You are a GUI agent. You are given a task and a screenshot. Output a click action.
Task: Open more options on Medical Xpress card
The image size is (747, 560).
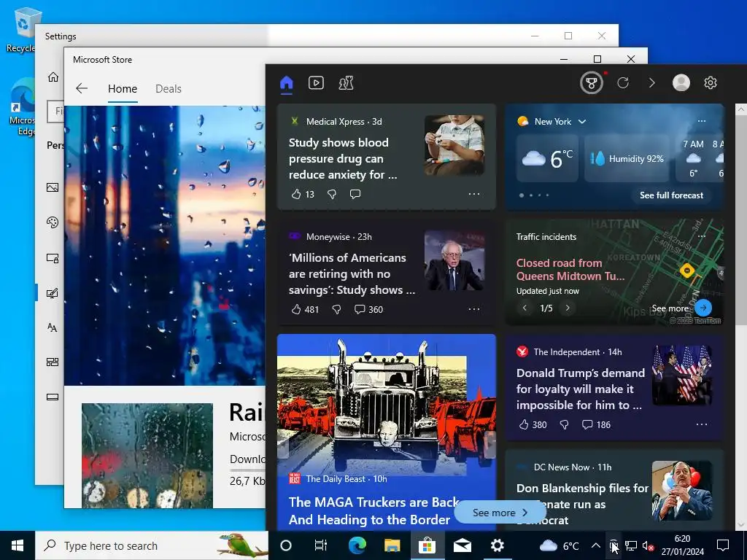[x=474, y=194]
